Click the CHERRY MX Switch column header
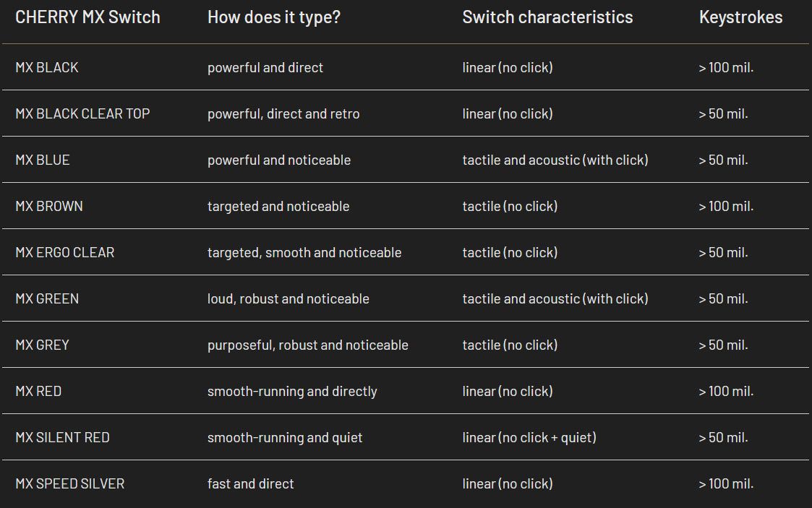The width and height of the screenshot is (812, 508). click(87, 17)
